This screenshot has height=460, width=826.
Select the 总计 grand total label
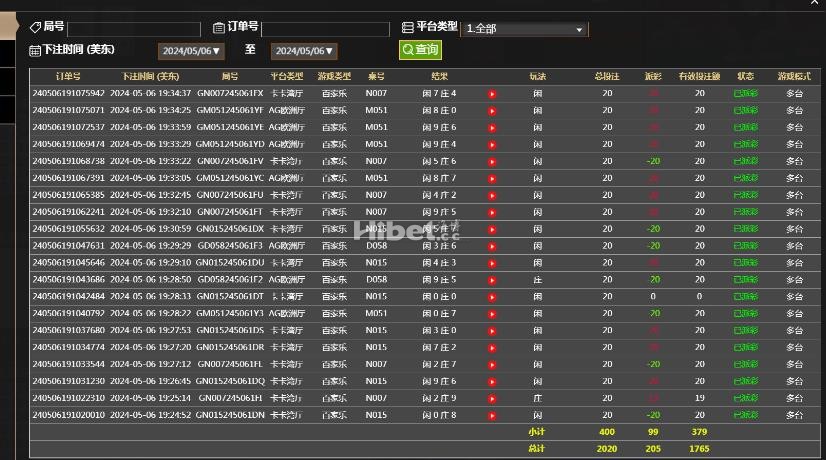click(x=537, y=449)
